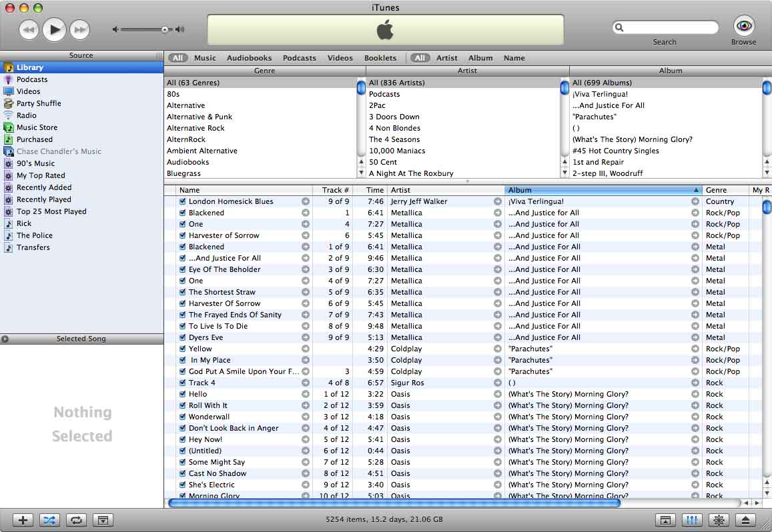Click the genre list scrollbar thumb
The height and width of the screenshot is (532, 772).
click(361, 87)
